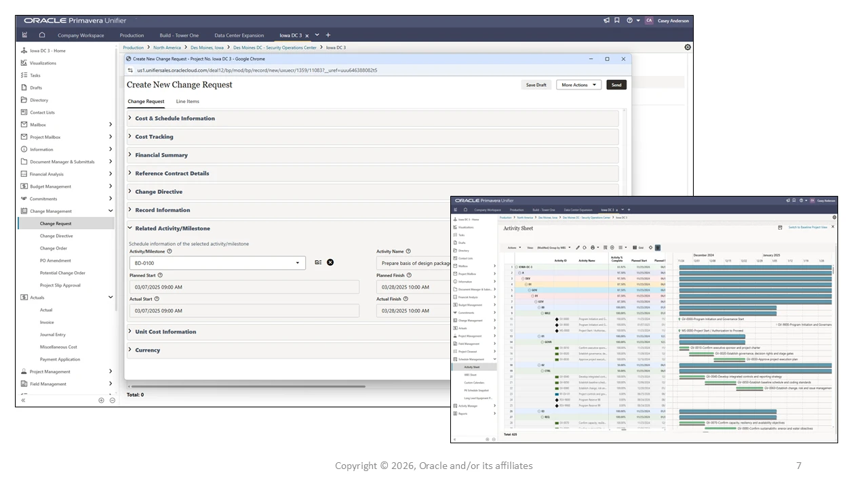The image size is (868, 488).
Task: Open the print icon in the Activity Sheet toolbar
Action: 593,247
